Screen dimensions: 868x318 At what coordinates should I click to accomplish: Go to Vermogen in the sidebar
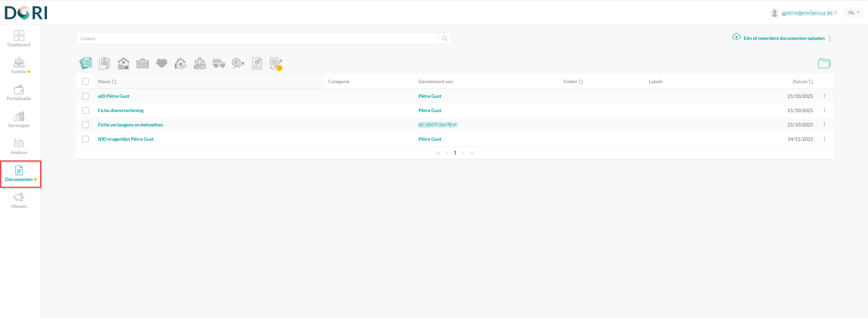[19, 119]
